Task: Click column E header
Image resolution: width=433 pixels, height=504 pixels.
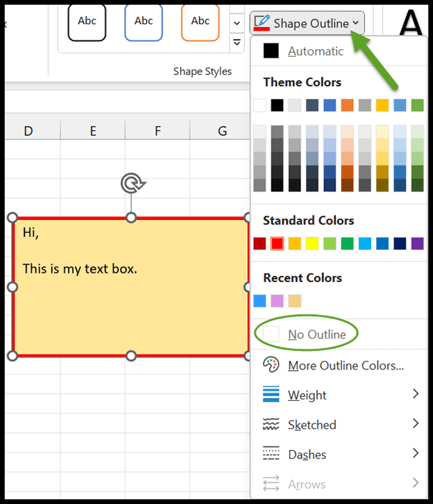Action: 93,131
